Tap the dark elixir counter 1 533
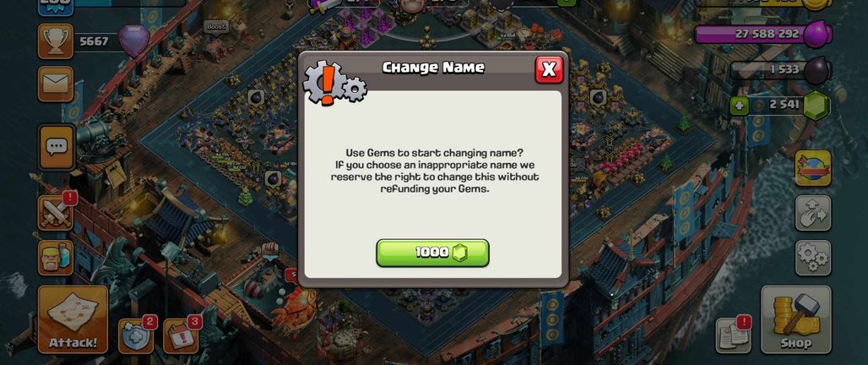 tap(780, 70)
